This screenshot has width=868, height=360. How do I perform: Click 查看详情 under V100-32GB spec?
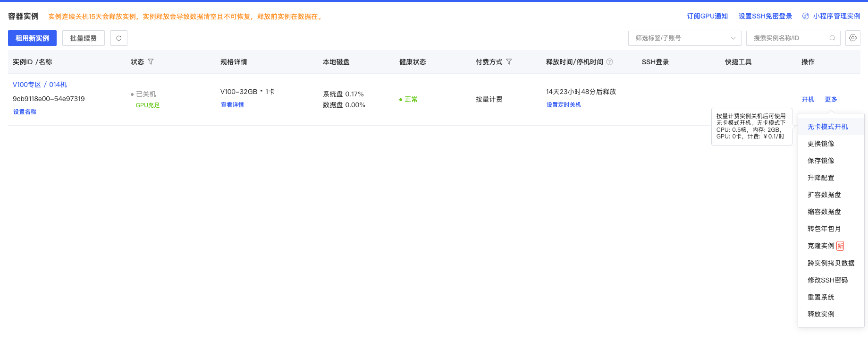click(232, 105)
